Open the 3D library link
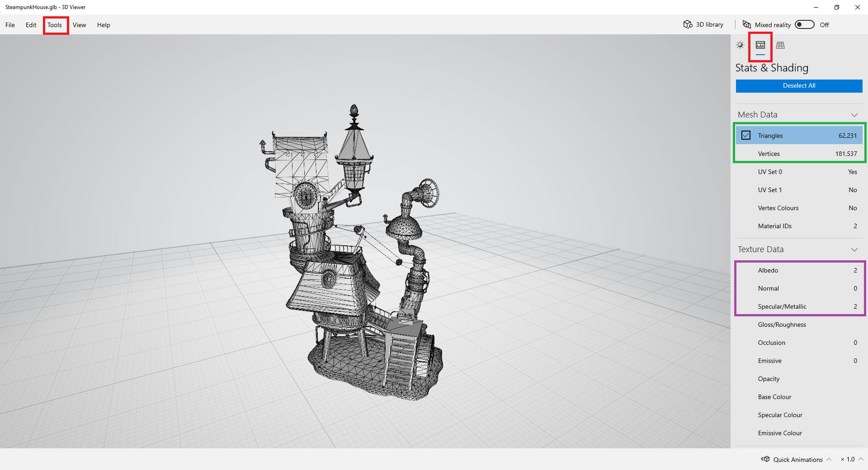The width and height of the screenshot is (868, 470). [x=709, y=24]
